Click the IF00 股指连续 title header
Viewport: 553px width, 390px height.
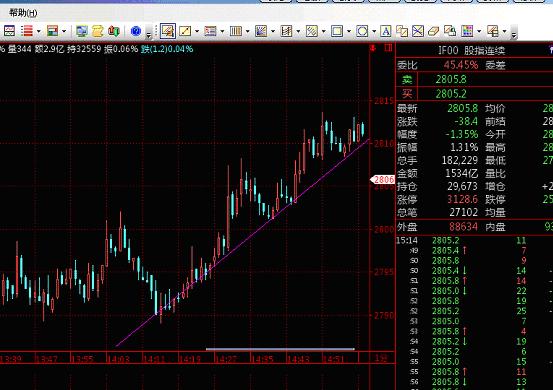(x=472, y=50)
